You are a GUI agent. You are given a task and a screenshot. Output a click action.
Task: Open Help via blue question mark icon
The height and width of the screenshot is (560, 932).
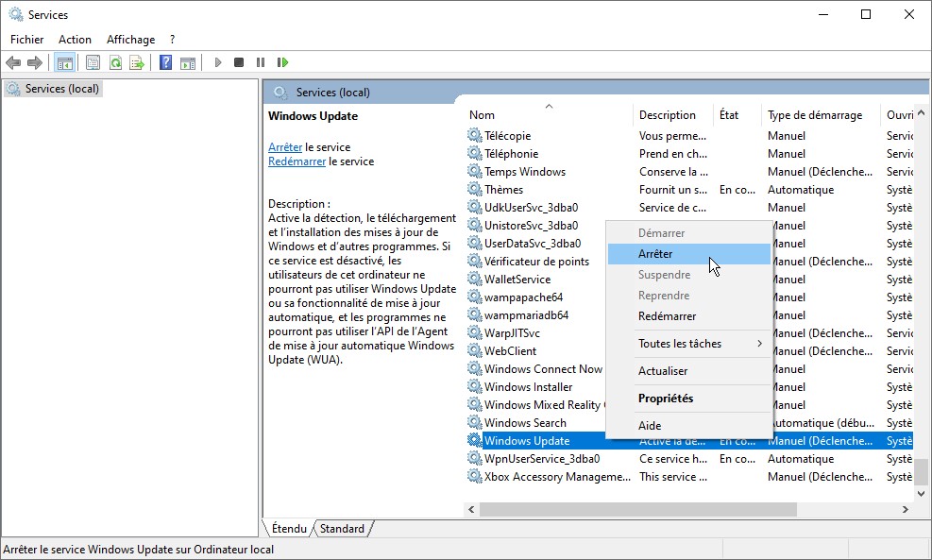coord(165,63)
